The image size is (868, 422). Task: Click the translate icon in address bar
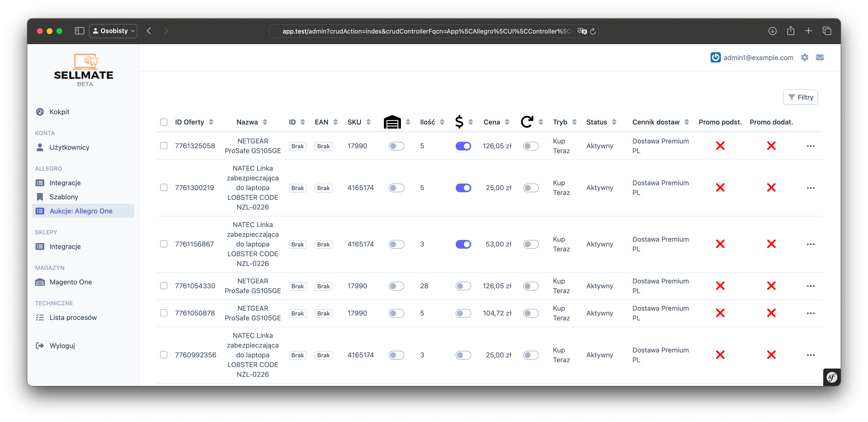tap(582, 31)
